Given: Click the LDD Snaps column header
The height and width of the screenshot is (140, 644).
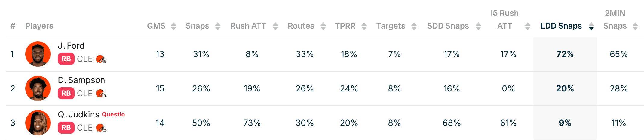Looking at the screenshot, I should tap(561, 26).
